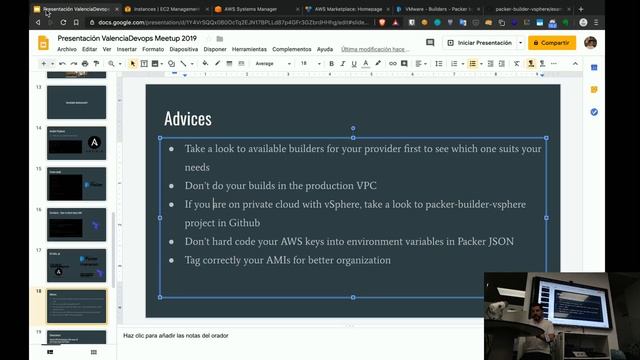Open the presentation options dropdown arrow
The width and height of the screenshot is (640, 360).
(520, 42)
